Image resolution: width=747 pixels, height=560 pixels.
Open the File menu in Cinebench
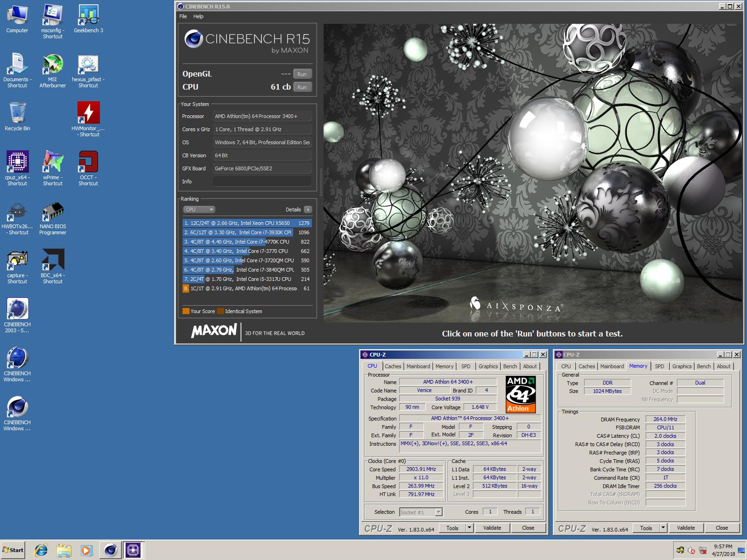point(183,16)
